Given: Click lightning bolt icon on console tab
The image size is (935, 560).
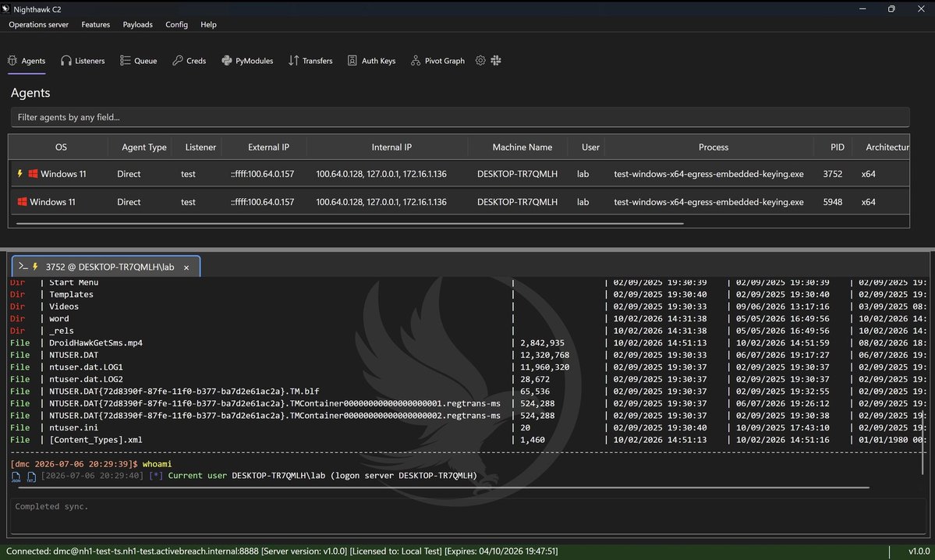Looking at the screenshot, I should pyautogui.click(x=35, y=267).
